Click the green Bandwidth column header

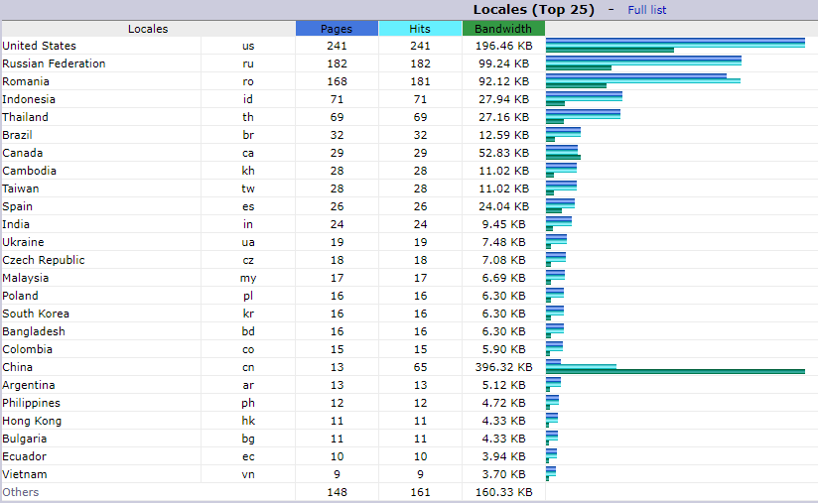503,29
